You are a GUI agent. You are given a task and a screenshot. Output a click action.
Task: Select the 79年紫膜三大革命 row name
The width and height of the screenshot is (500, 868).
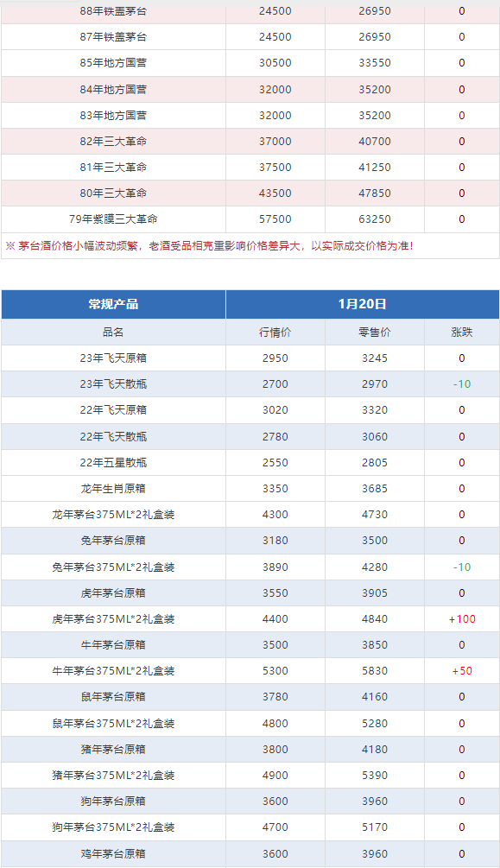pos(113,219)
